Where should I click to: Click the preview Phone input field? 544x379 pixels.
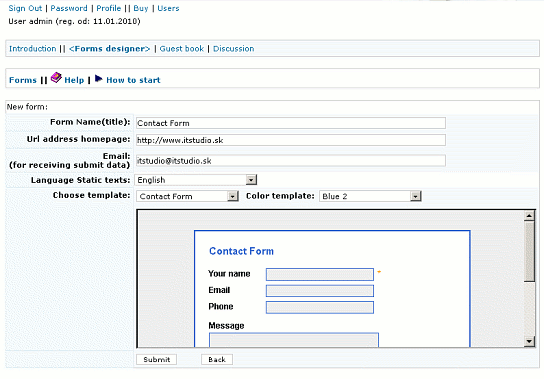[320, 308]
